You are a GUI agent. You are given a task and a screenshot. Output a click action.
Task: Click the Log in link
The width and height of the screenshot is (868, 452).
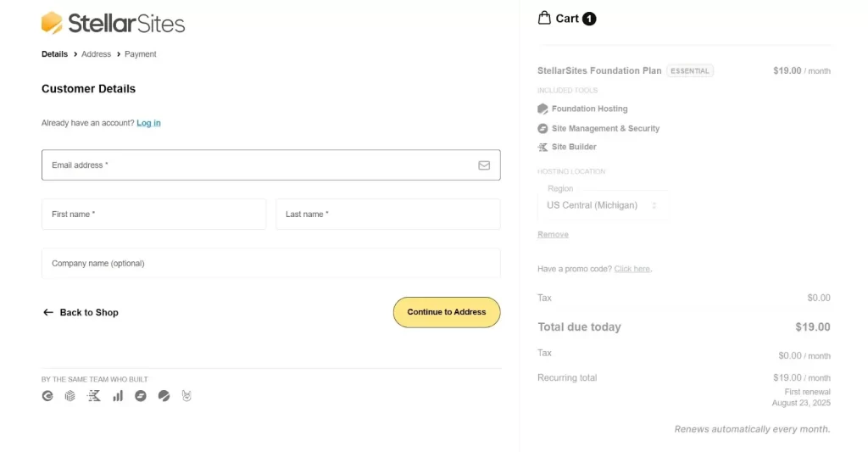pos(148,123)
